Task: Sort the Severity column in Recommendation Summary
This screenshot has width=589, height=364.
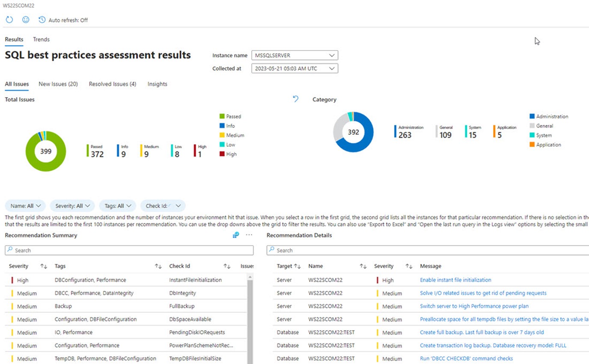Action: click(43, 266)
